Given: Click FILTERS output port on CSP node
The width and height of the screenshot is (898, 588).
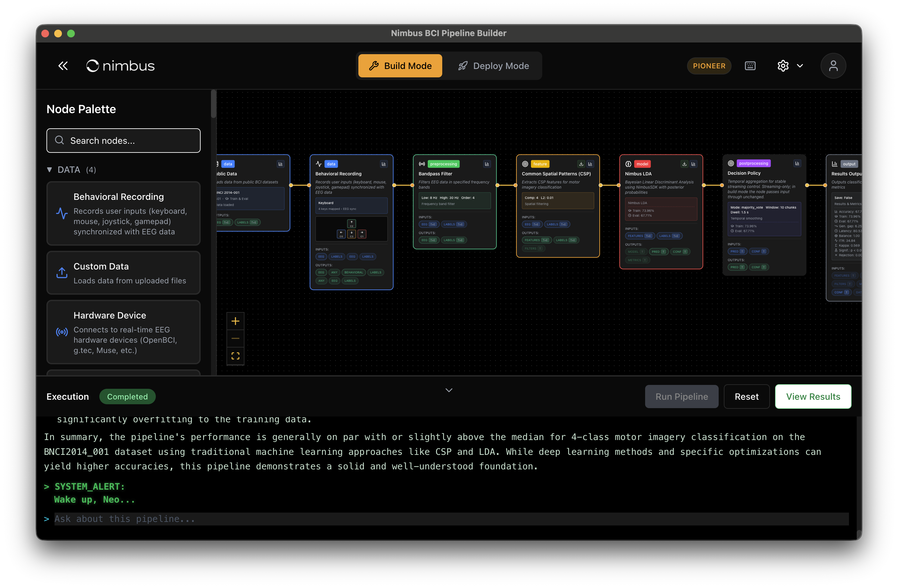Looking at the screenshot, I should coord(533,249).
